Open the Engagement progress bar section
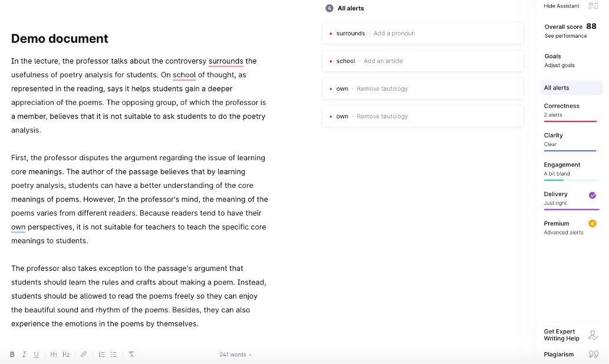This screenshot has width=609, height=364. pyautogui.click(x=571, y=171)
